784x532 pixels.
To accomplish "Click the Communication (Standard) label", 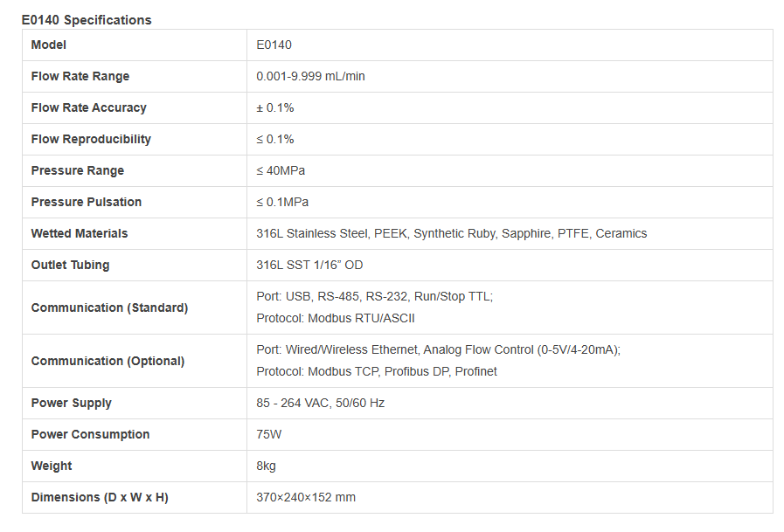I will click(x=109, y=307).
